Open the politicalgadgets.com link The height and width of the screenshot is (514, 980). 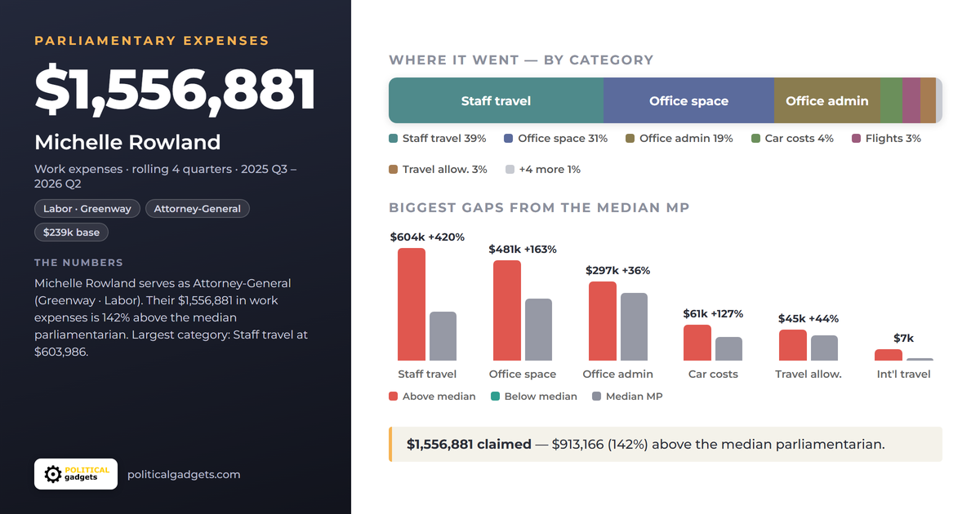[184, 474]
